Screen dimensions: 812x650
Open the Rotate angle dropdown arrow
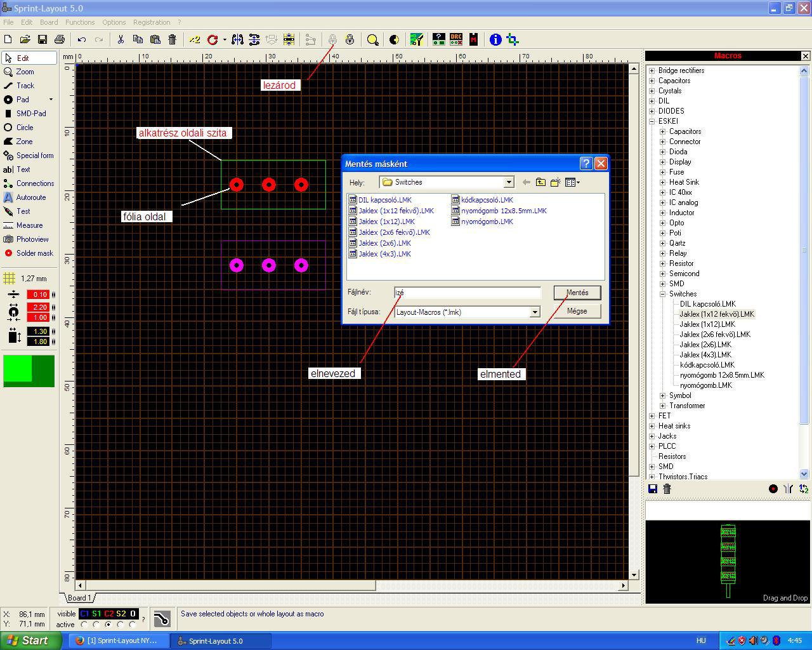click(x=225, y=39)
